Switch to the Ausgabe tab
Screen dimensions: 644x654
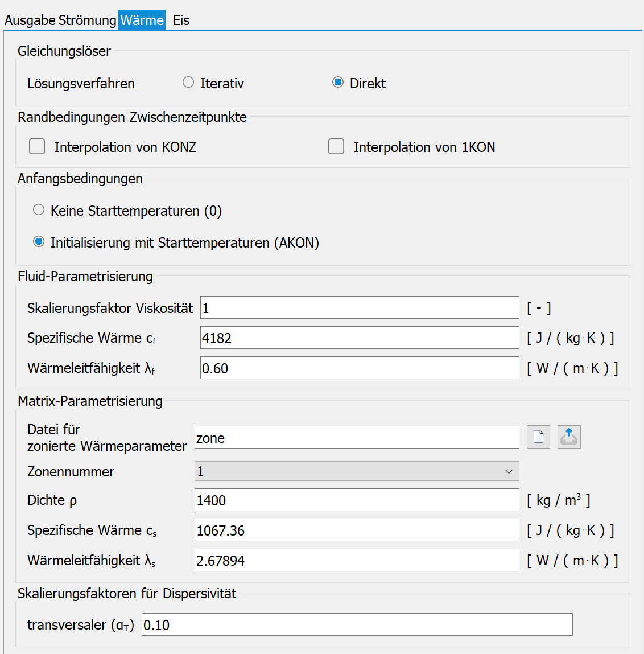(x=30, y=20)
